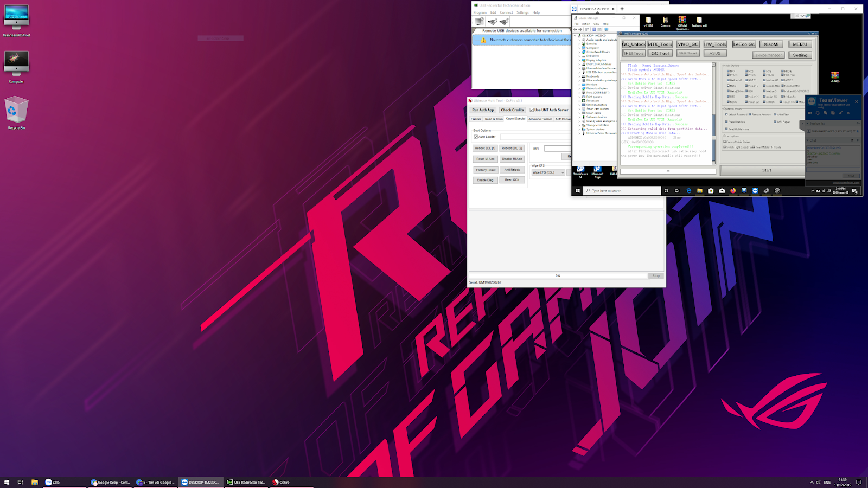Open local Task View on the taskbar
This screenshot has width=868, height=488.
point(20,482)
